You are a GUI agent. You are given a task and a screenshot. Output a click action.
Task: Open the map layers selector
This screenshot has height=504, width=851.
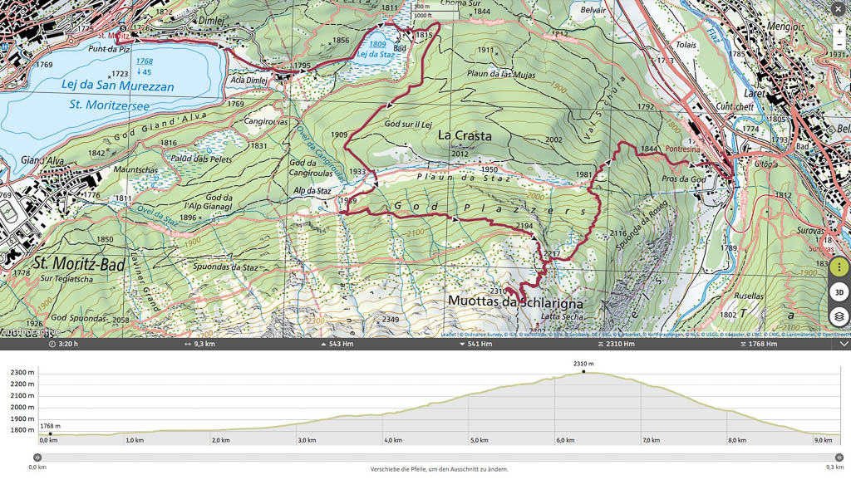coord(839,317)
